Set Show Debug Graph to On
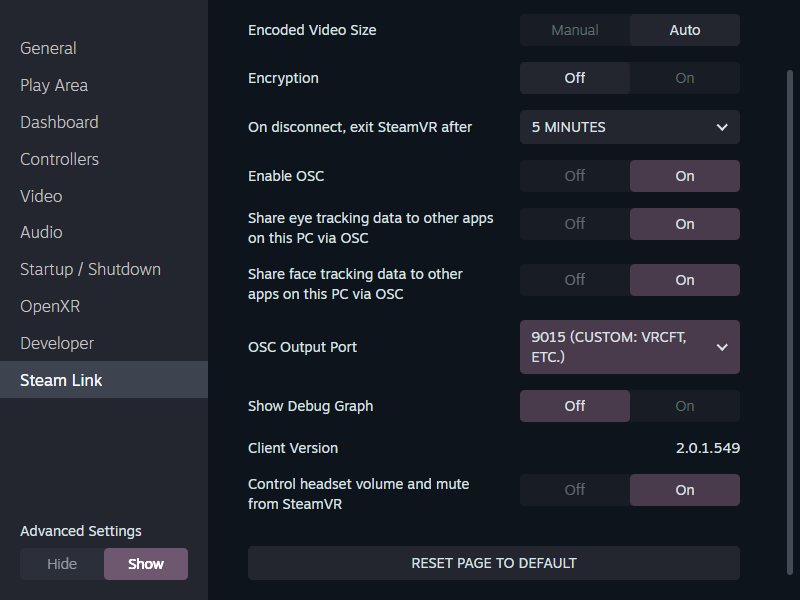The width and height of the screenshot is (800, 600). tap(685, 406)
